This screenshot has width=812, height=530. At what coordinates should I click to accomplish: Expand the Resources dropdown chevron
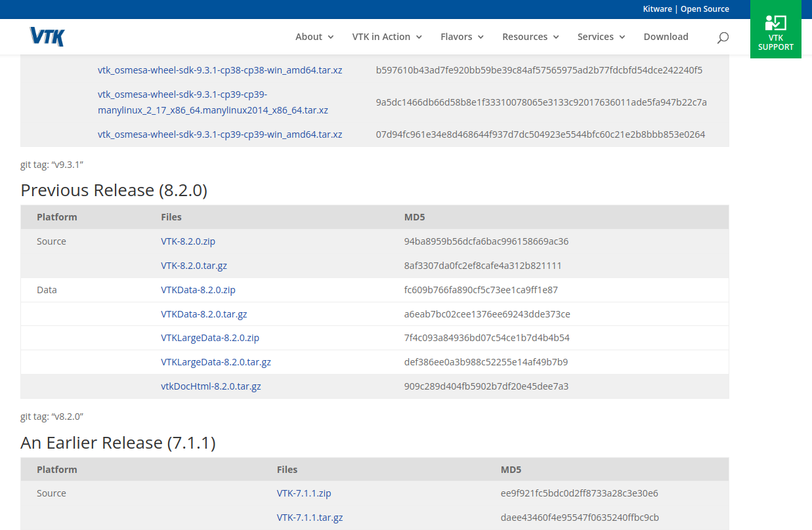point(556,37)
